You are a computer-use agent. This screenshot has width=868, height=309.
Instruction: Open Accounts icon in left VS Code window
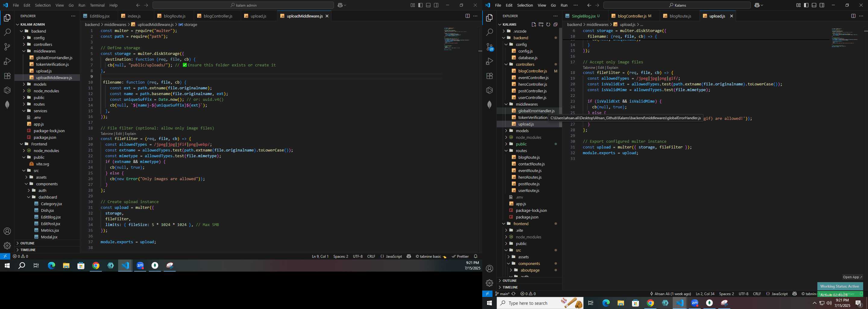[x=7, y=231]
